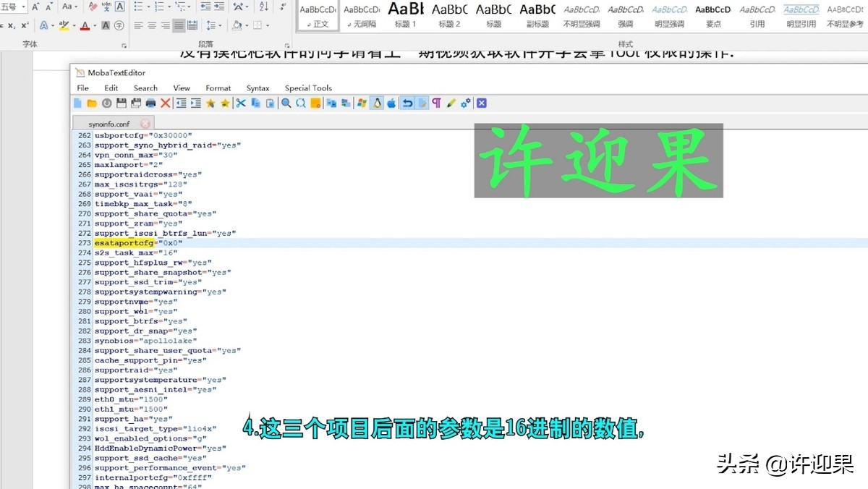Close the synoinfo.conf tab
Viewport: 868px width, 489px height.
tap(145, 124)
